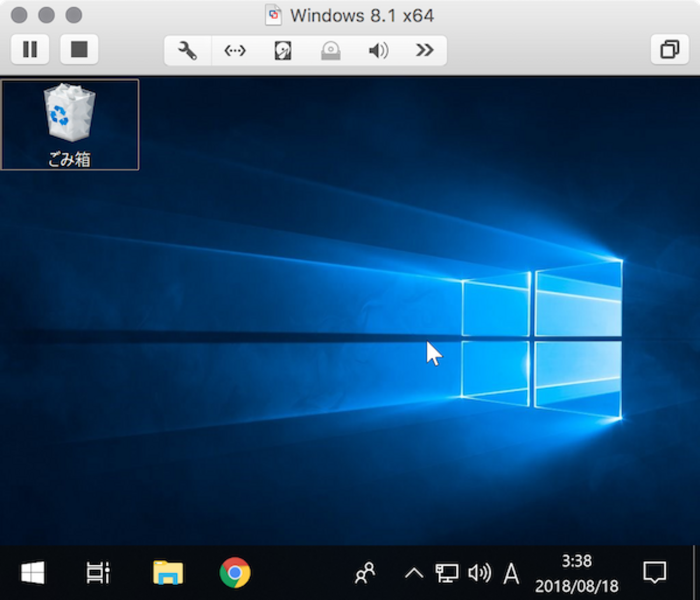This screenshot has height=600, width=700.
Task: Open the Action Center notifications panel
Action: (x=654, y=573)
